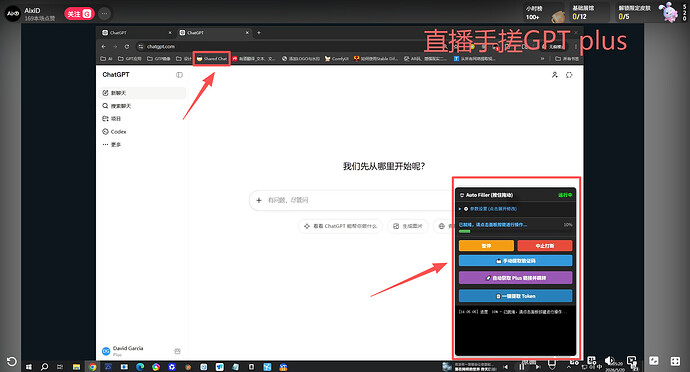Open the AI bookmarks folder
690x372 pixels.
point(106,59)
